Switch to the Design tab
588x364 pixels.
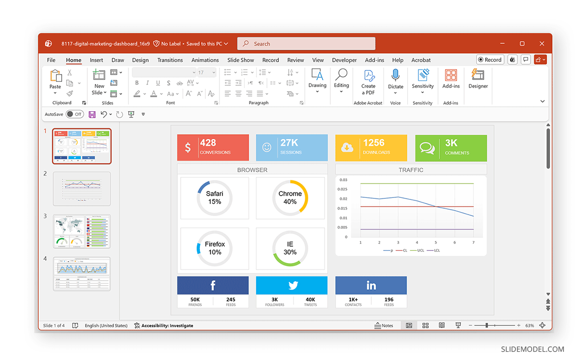click(140, 60)
